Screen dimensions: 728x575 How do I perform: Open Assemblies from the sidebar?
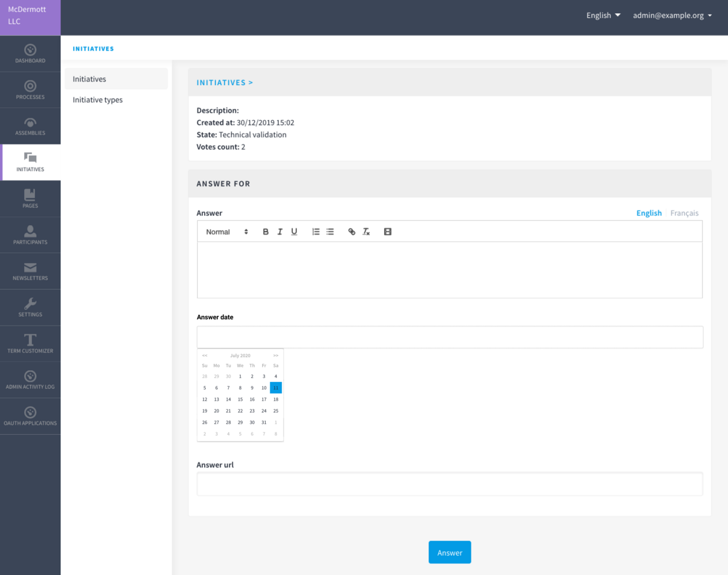tap(30, 126)
